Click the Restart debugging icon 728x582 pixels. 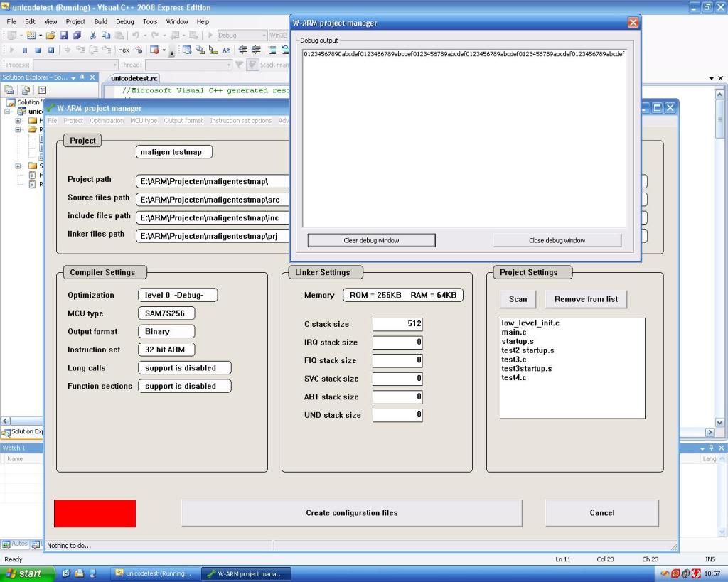tap(51, 50)
